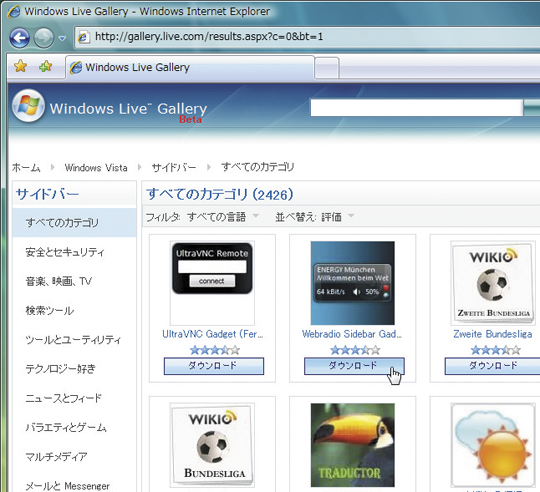The image size is (540, 492).
Task: Open Wikio Bundesliga soccer thumbnail
Action: click(212, 444)
